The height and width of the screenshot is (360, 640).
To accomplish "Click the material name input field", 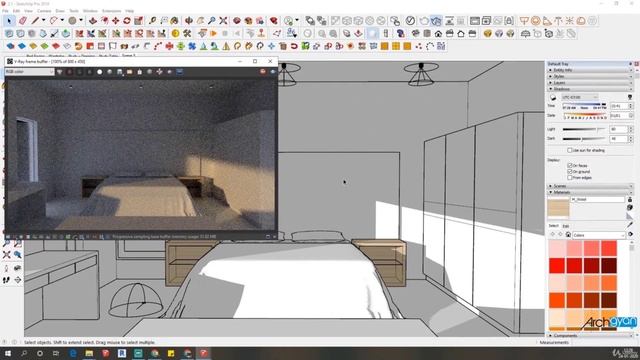I will click(x=598, y=199).
